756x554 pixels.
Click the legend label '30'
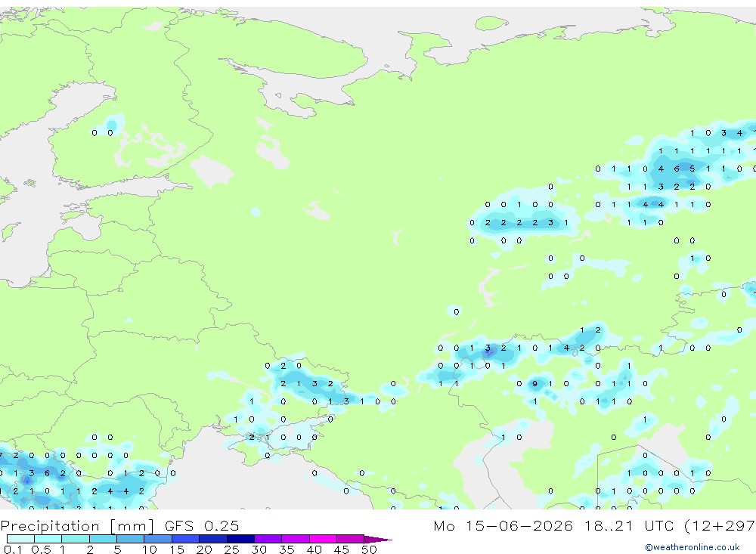(259, 549)
